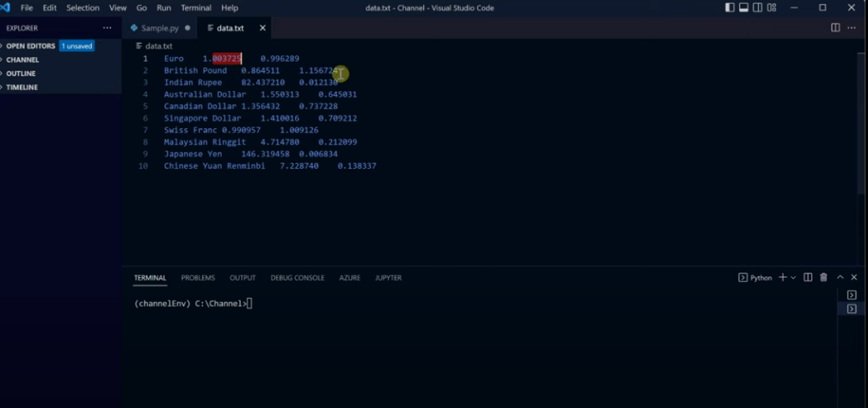Open the terminal launch profile dropdown arrow

point(794,277)
